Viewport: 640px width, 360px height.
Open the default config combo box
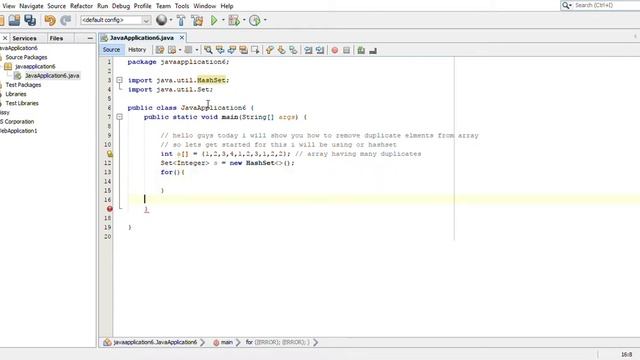pyautogui.click(x=116, y=20)
